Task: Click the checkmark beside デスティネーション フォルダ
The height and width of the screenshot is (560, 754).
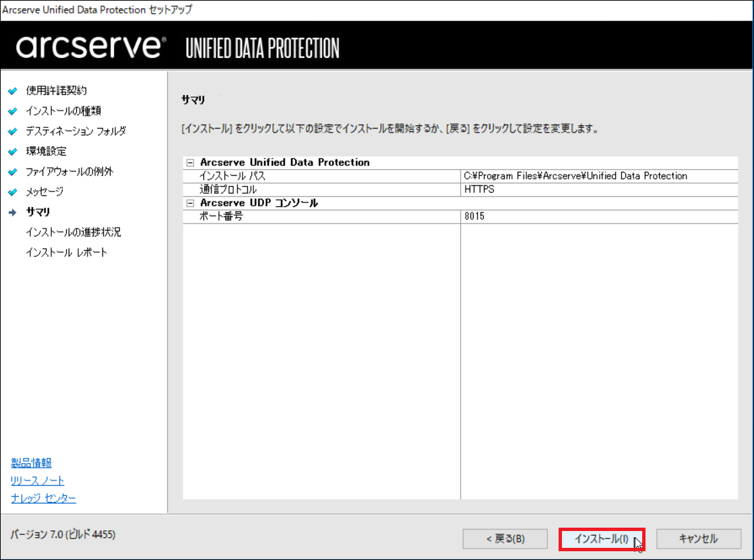Action: pos(13,131)
